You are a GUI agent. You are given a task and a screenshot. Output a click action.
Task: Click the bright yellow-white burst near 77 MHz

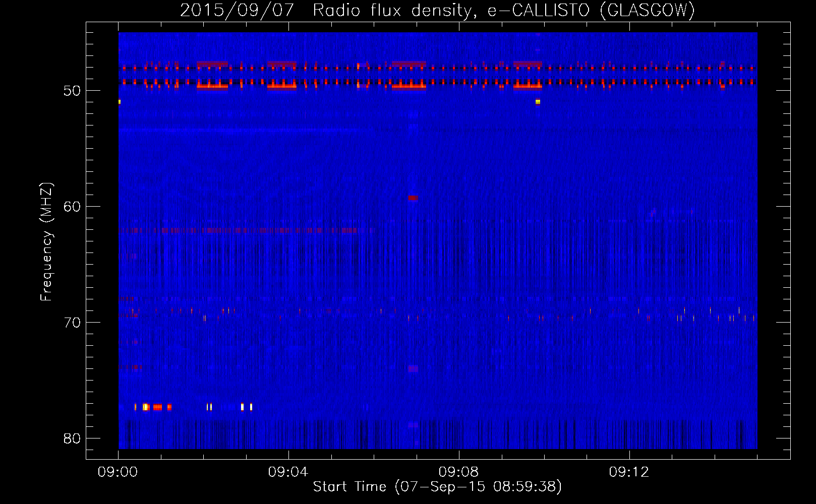point(146,407)
